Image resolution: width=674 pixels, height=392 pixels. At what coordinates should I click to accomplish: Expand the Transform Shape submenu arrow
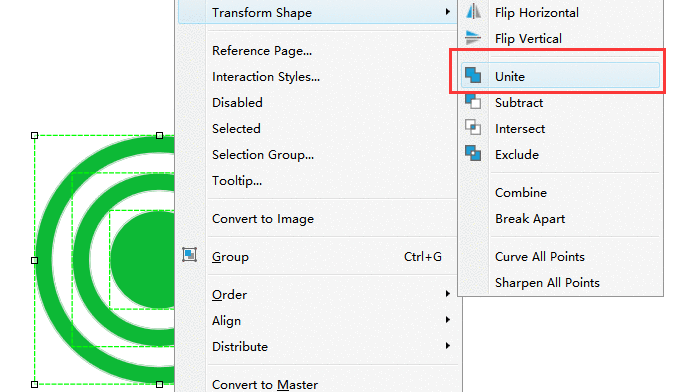point(447,12)
